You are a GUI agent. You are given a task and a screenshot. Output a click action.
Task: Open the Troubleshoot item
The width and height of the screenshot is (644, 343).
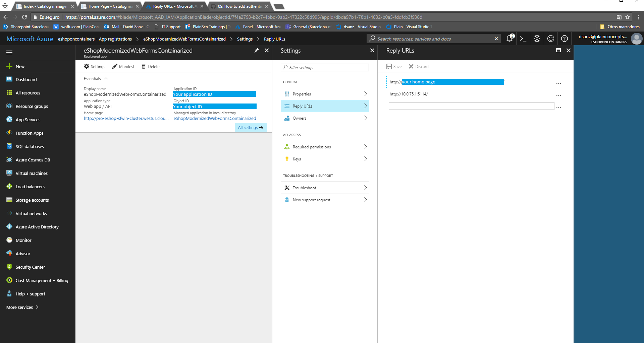pyautogui.click(x=325, y=188)
